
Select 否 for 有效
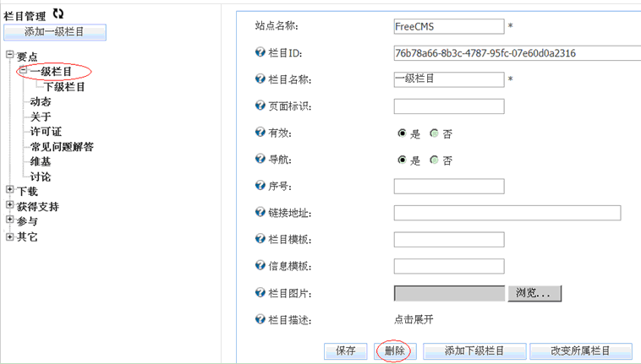tap(434, 133)
